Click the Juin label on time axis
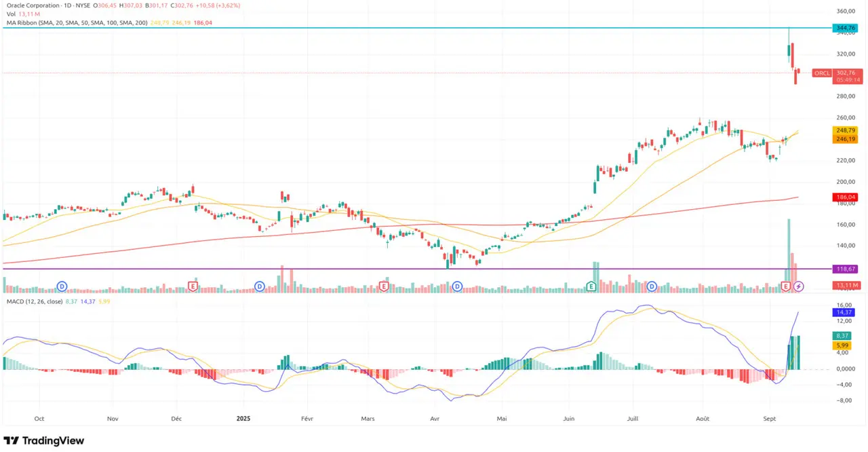This screenshot has height=452, width=868. 568,419
